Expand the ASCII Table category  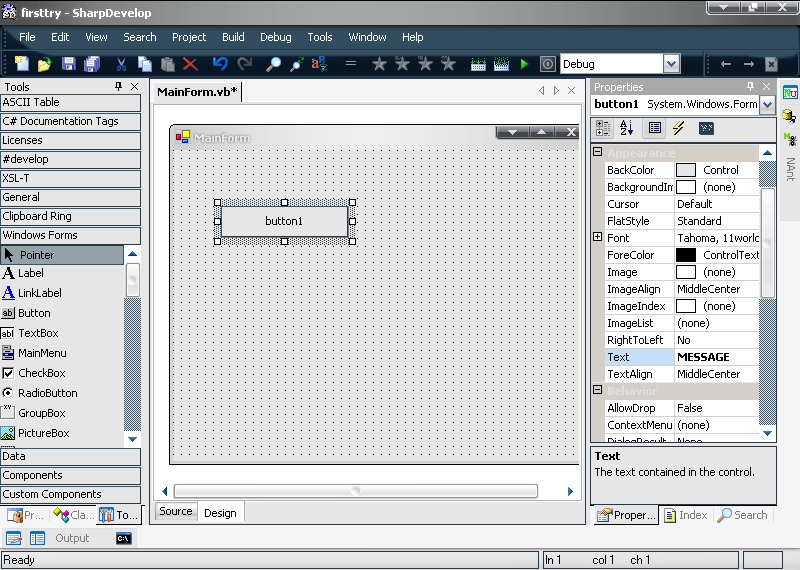click(70, 102)
